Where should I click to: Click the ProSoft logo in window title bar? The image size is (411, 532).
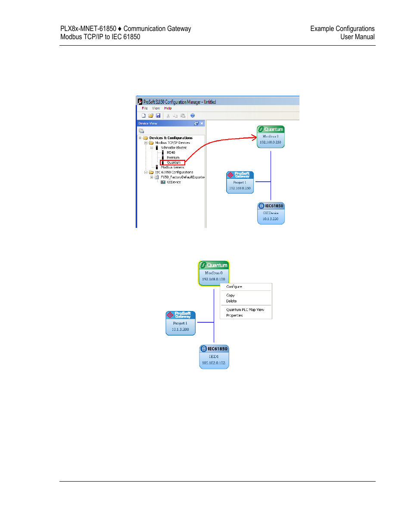click(x=140, y=102)
